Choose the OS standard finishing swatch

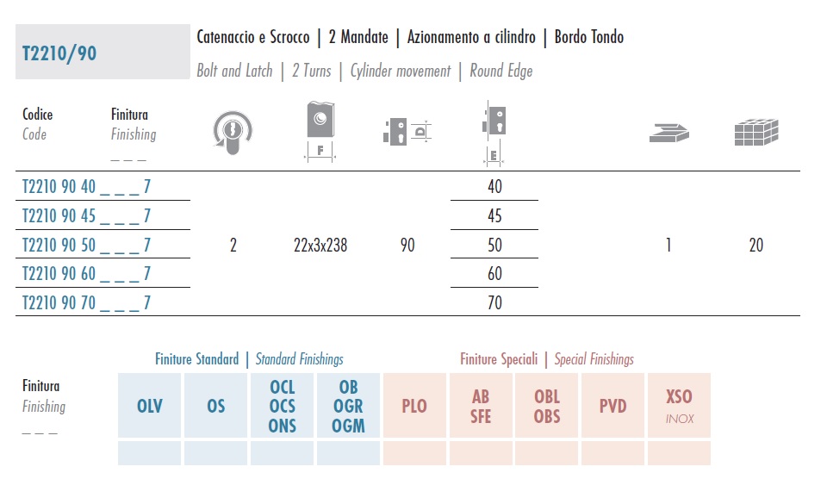click(215, 406)
